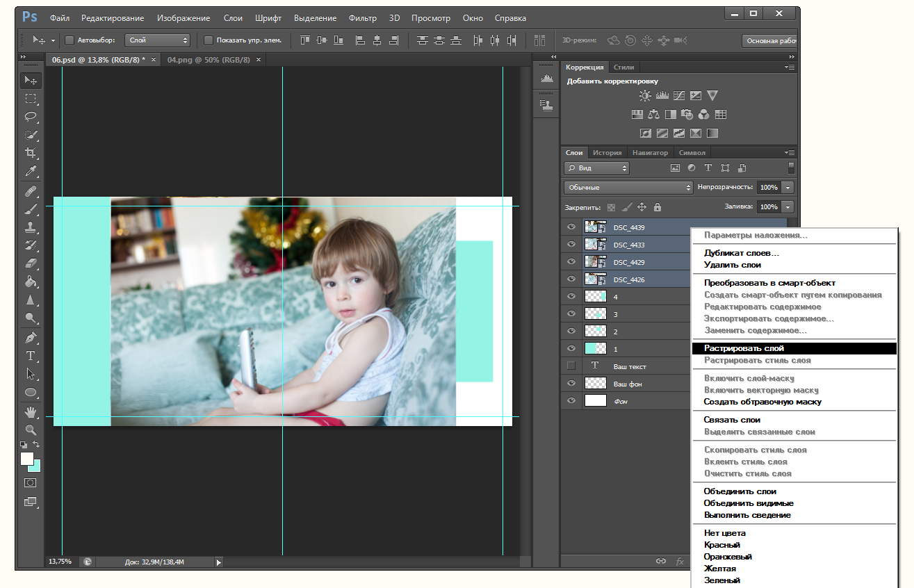Show the Ваш текст layer
914x588 pixels.
[x=571, y=366]
